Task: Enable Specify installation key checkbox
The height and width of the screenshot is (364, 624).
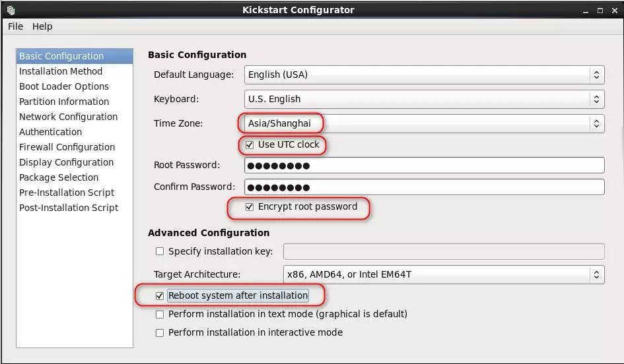Action: (159, 251)
